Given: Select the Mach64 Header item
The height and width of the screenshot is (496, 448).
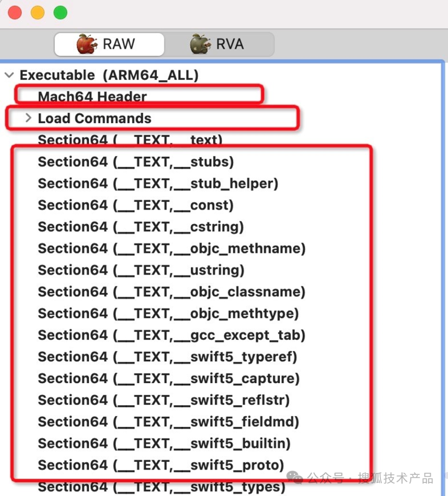Looking at the screenshot, I should click(x=93, y=97).
